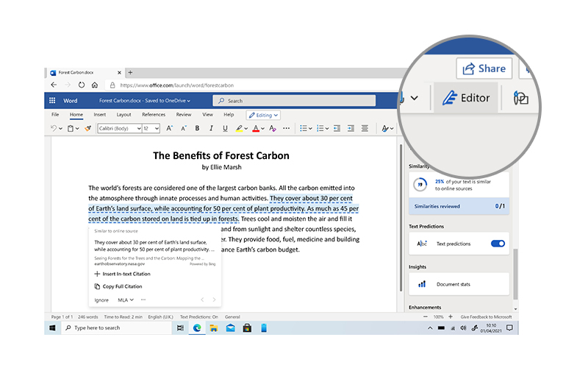Zoom in with the plus button
Screen dimensions: 588x368
(x=451, y=317)
